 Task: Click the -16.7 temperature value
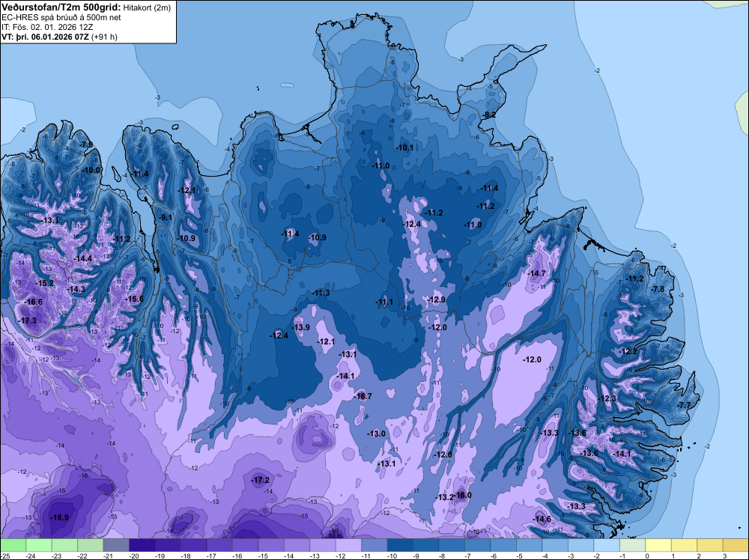tap(363, 396)
